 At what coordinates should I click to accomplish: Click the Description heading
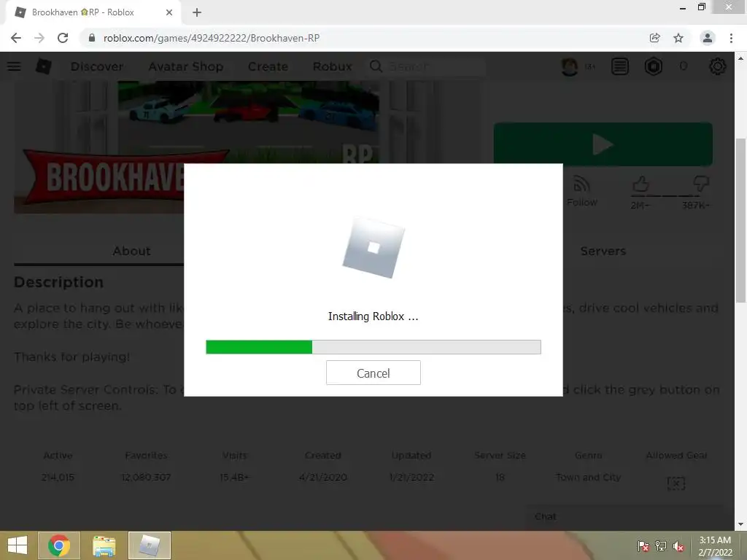(58, 282)
